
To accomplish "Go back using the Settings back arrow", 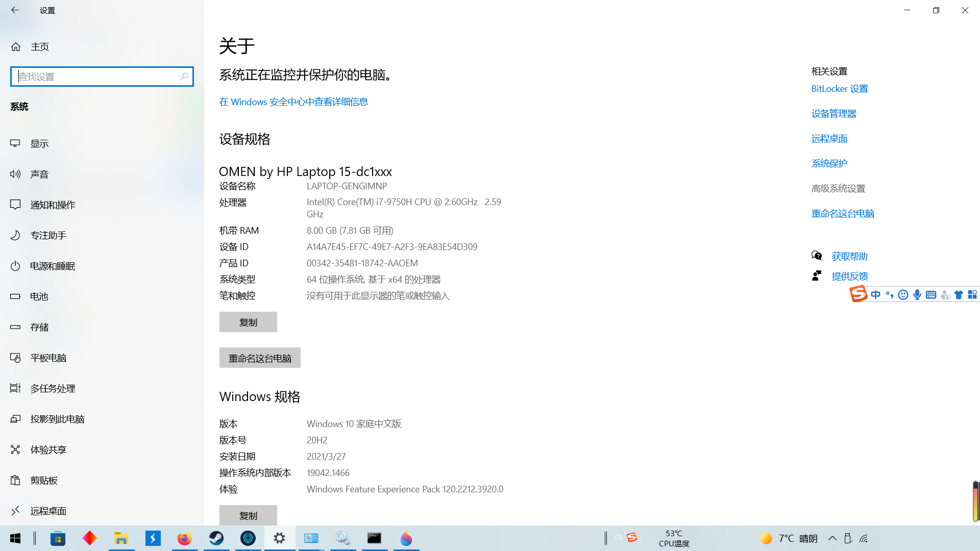I will click(x=15, y=10).
